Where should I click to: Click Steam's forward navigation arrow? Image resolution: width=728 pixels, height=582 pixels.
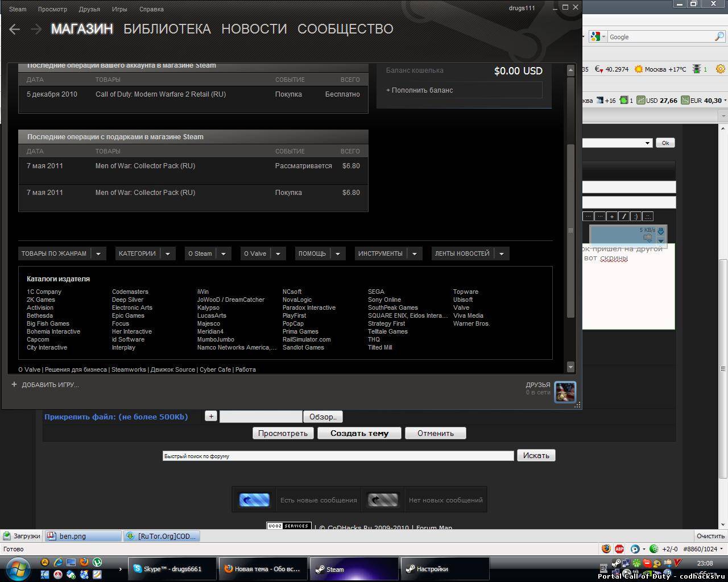point(36,29)
